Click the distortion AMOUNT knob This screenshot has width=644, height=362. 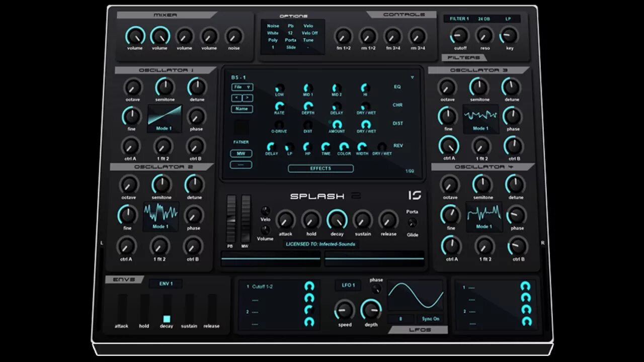[337, 124]
